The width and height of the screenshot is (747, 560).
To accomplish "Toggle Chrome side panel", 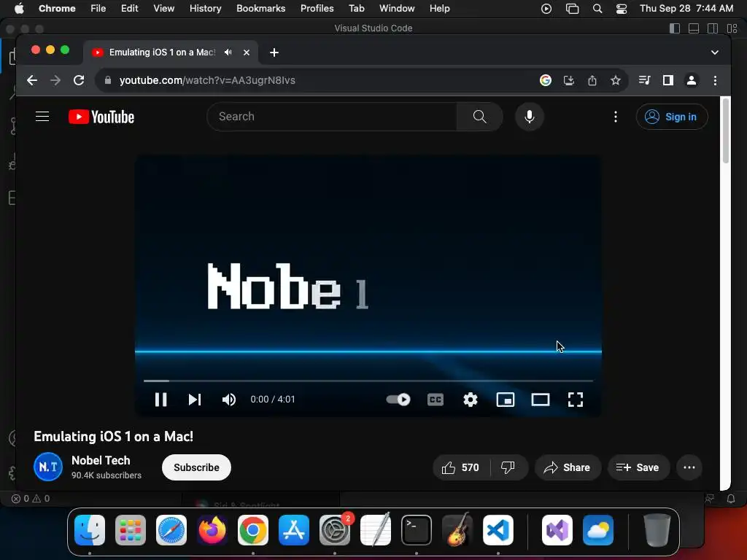I will click(668, 80).
